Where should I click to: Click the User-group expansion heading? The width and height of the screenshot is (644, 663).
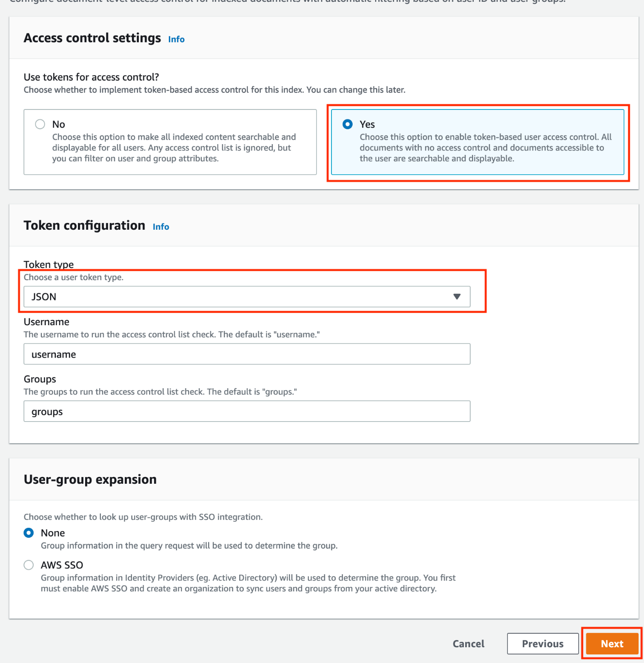coord(90,480)
